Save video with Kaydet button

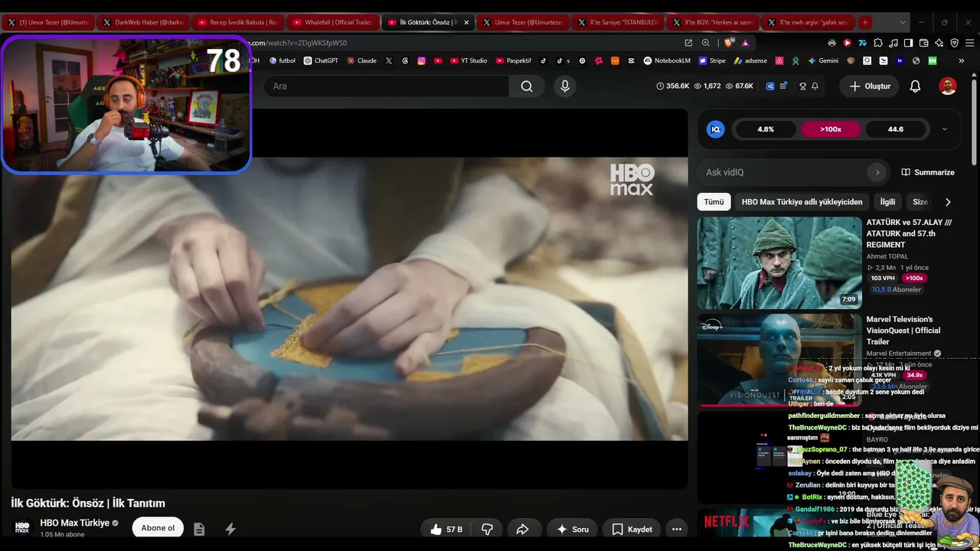point(632,529)
